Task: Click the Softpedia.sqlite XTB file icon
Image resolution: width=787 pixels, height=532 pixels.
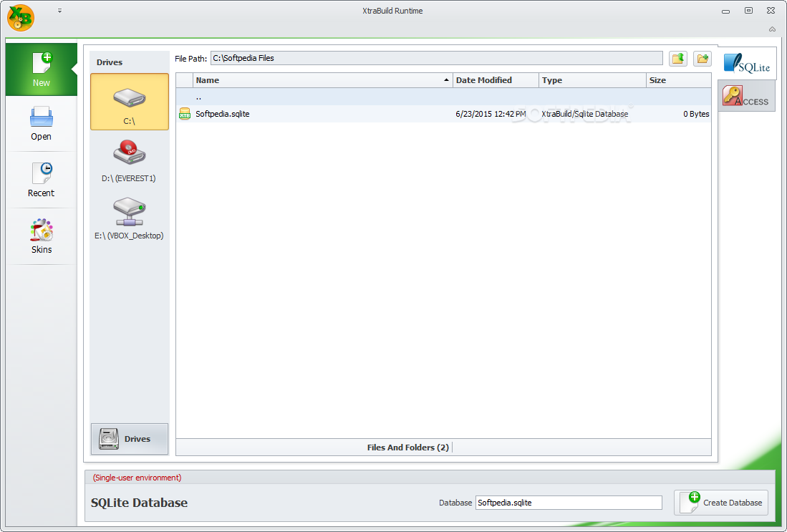Action: point(185,114)
